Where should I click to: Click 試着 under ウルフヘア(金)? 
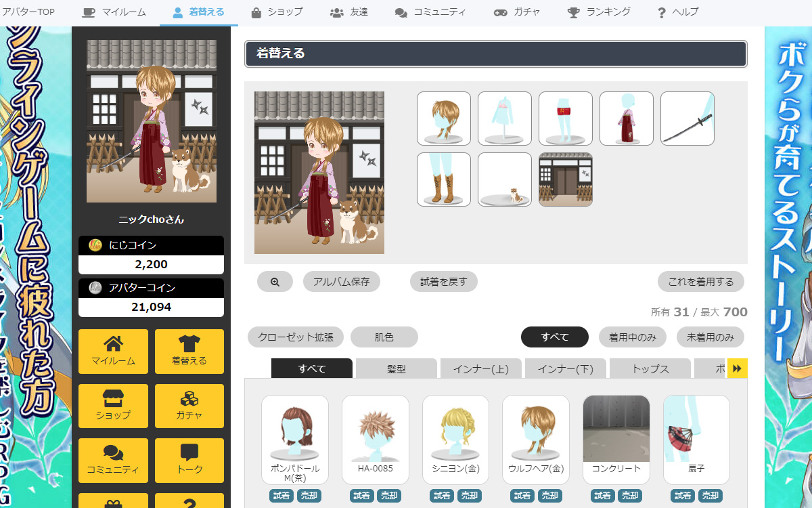(523, 496)
